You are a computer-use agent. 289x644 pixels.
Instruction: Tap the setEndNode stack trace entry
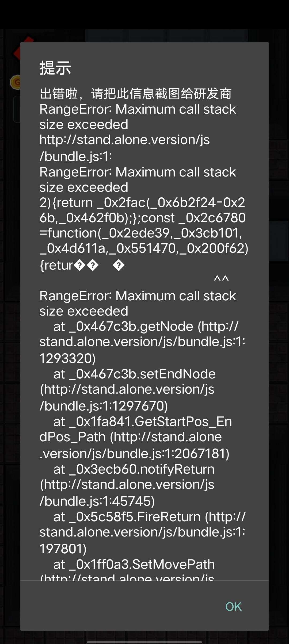pyautogui.click(x=134, y=374)
